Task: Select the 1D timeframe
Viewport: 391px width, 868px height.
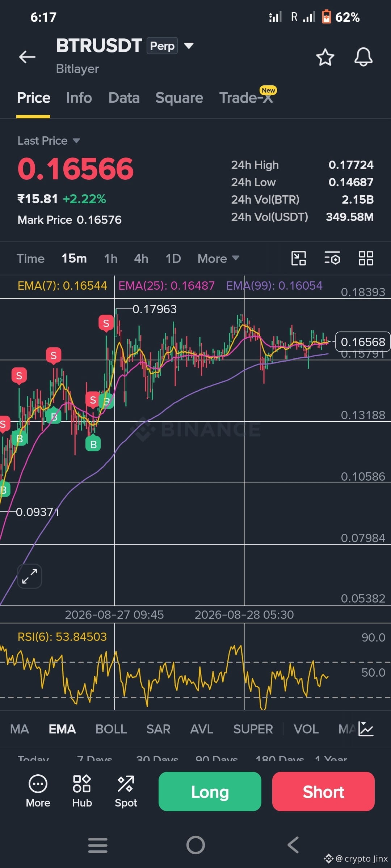Action: click(x=173, y=259)
